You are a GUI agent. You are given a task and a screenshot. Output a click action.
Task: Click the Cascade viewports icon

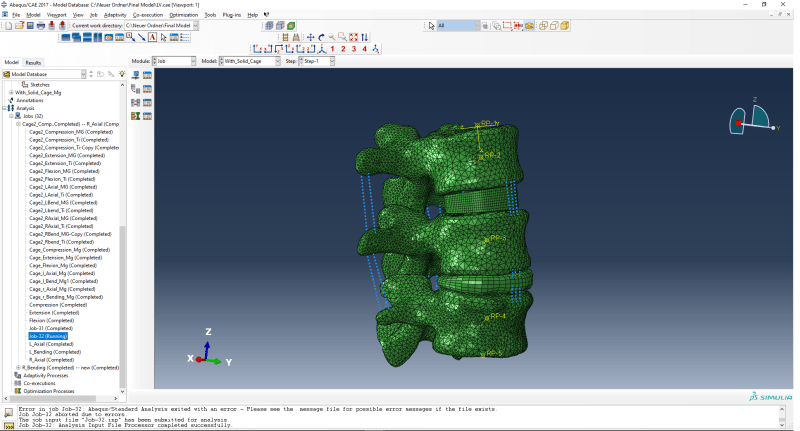pos(77,37)
